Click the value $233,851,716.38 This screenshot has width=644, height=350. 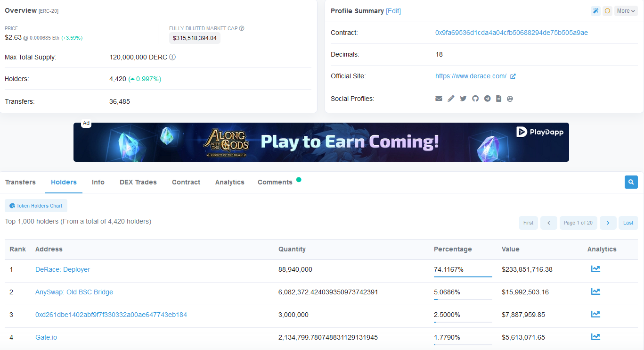pos(527,269)
